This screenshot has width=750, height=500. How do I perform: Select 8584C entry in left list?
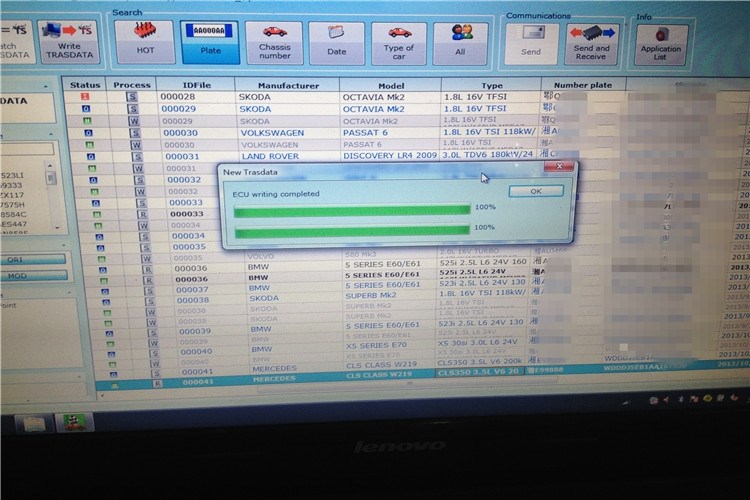click(x=13, y=214)
